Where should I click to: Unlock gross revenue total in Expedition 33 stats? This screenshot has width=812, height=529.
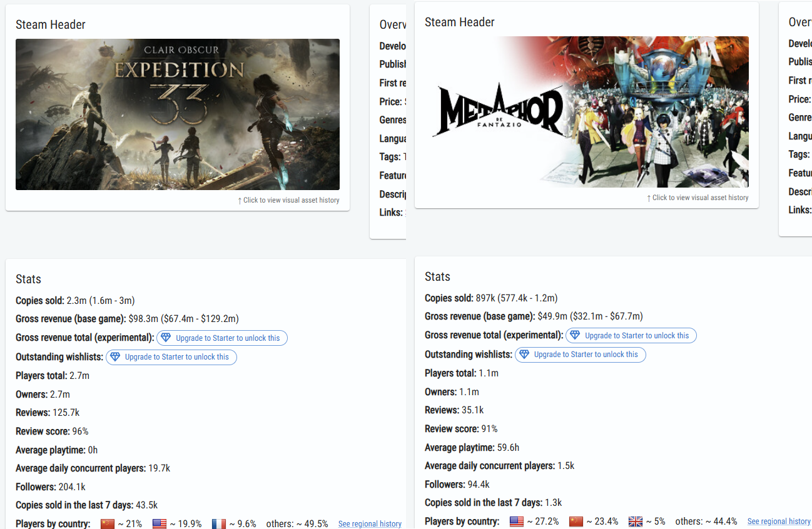[x=222, y=338]
